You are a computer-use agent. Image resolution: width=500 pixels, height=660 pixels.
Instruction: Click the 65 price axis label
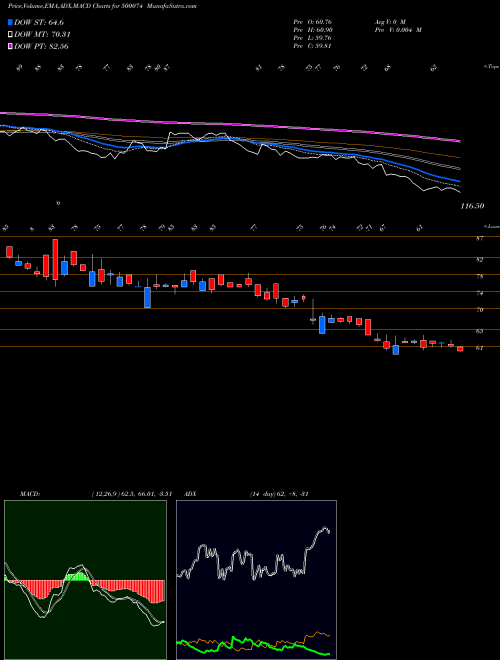480,331
